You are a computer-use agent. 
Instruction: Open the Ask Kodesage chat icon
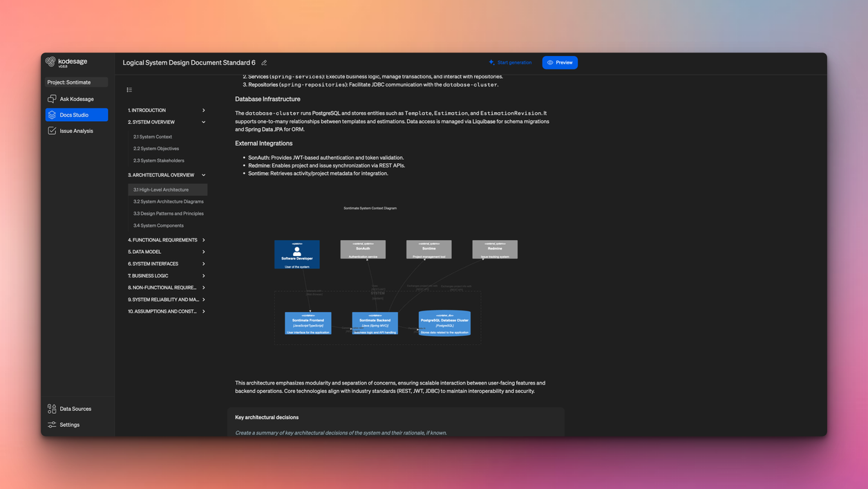(x=51, y=99)
